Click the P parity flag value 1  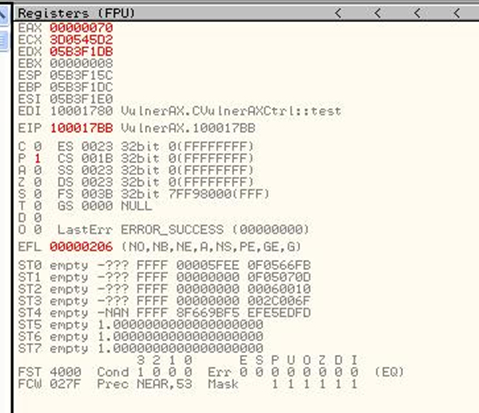(x=38, y=158)
